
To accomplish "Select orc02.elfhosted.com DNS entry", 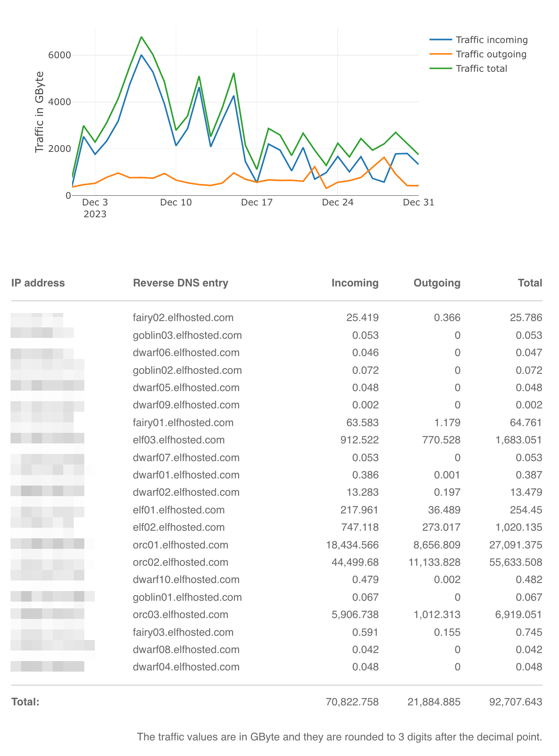I will pyautogui.click(x=180, y=562).
